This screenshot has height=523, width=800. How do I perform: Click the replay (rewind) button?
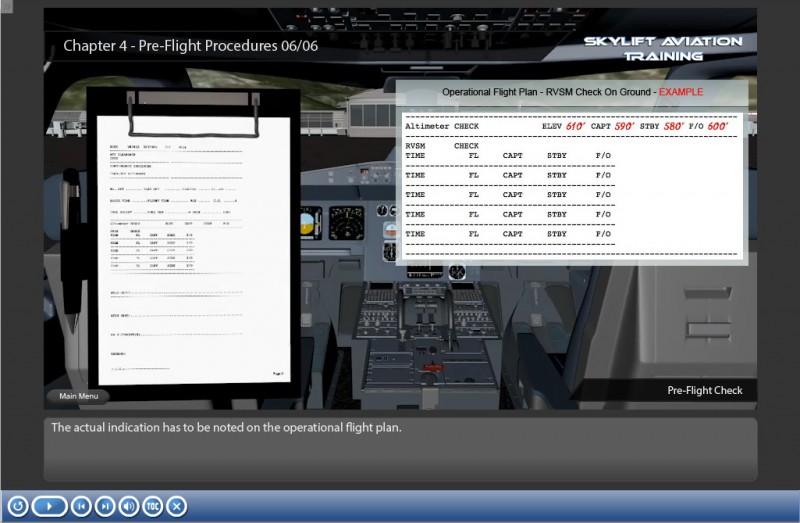tap(16, 506)
